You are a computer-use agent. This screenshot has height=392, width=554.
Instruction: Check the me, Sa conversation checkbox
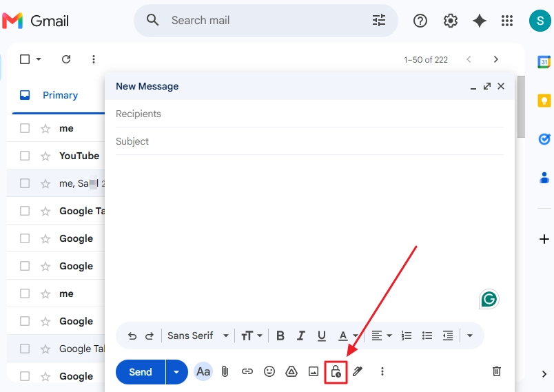click(x=25, y=183)
